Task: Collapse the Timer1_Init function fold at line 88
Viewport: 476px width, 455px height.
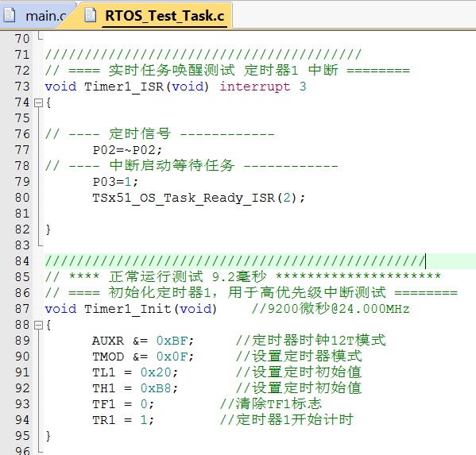Action: point(38,326)
